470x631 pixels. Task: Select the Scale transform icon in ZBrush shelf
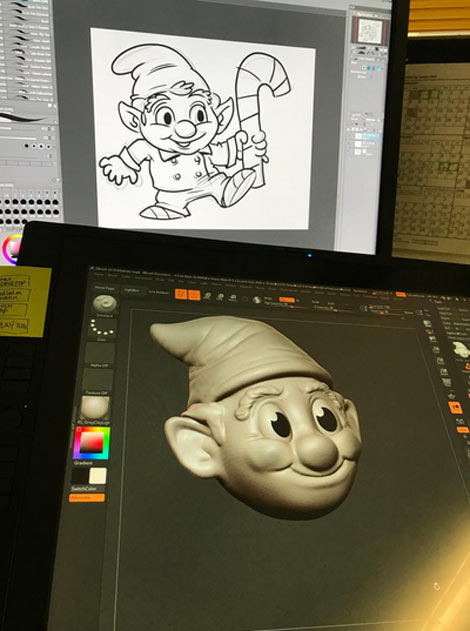pos(220,297)
